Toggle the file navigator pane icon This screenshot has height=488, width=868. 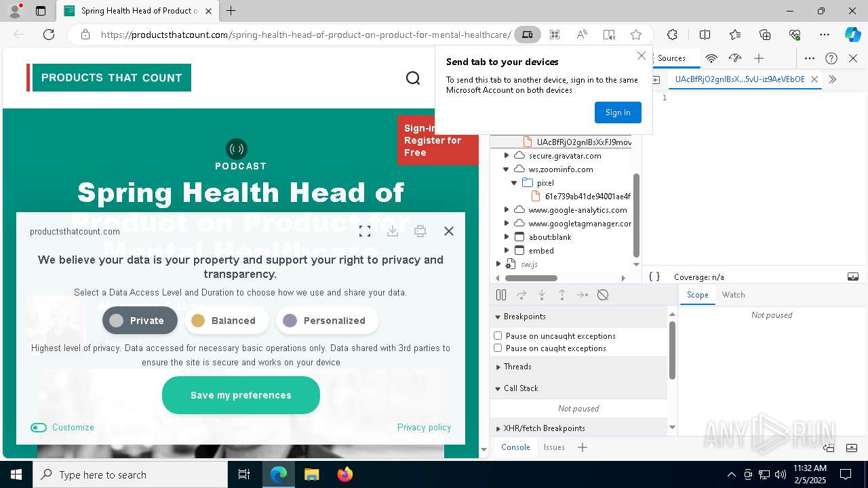point(656,79)
